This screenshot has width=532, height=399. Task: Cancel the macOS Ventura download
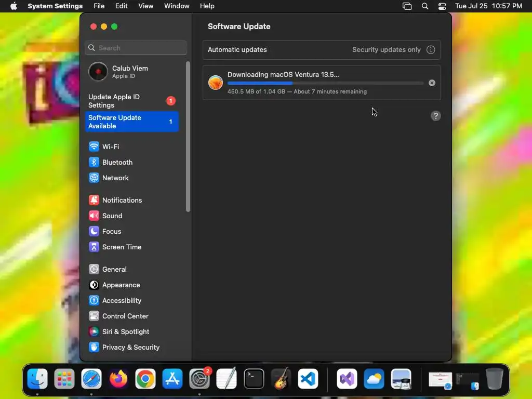tap(432, 83)
